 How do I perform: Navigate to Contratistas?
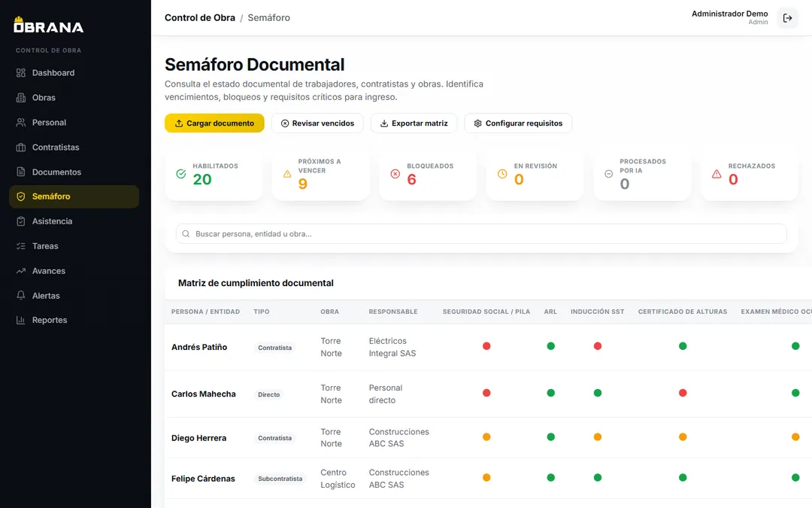(x=74, y=148)
